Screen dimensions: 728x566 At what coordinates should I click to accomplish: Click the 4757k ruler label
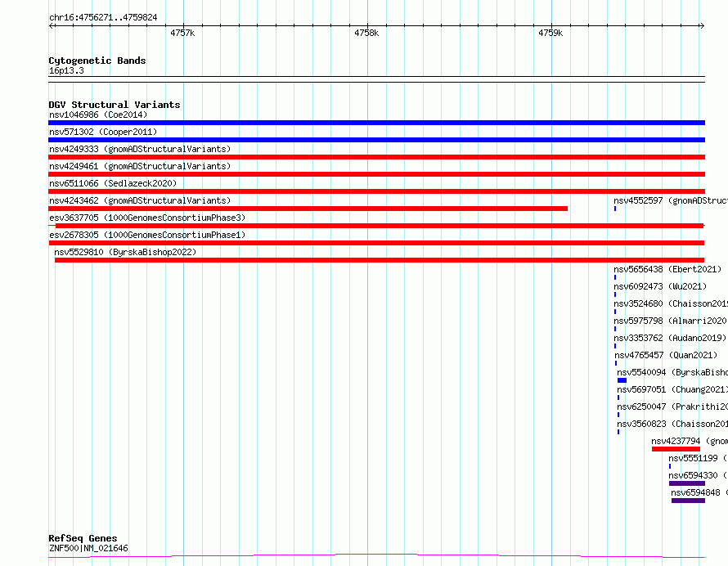click(182, 33)
